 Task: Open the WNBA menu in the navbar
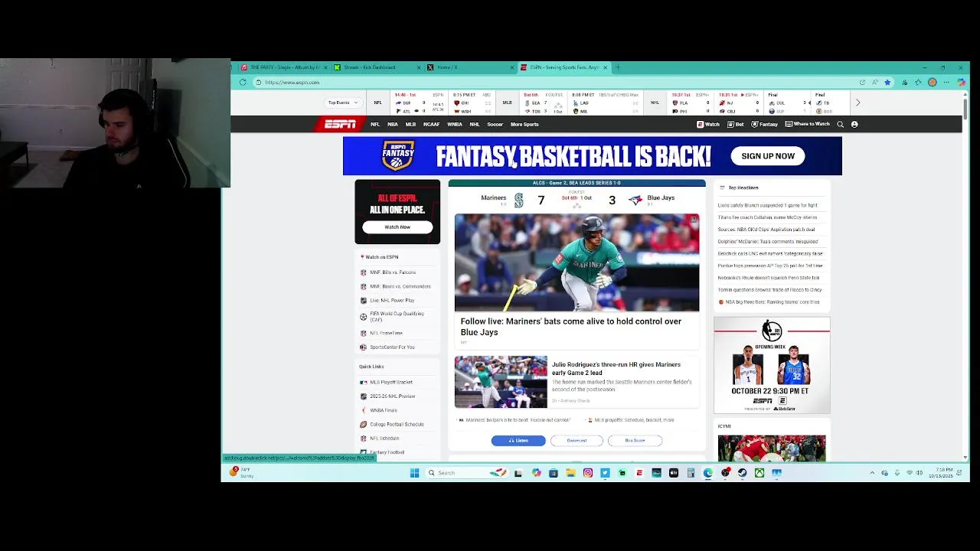coord(455,124)
